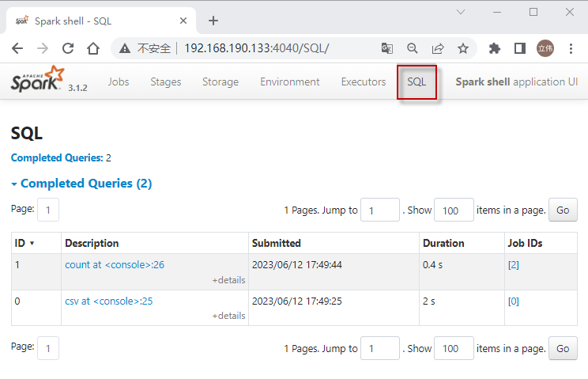Click the share page icon

tap(438, 48)
